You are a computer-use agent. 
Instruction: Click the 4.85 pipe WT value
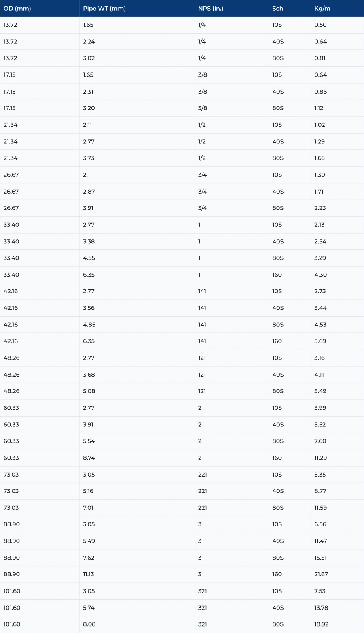point(89,325)
